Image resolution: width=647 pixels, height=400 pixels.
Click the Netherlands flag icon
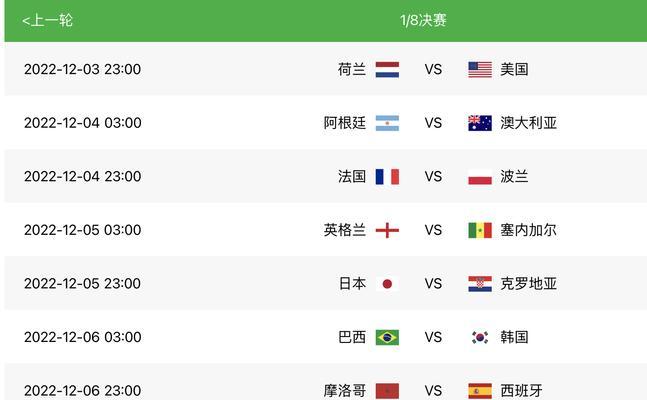pyautogui.click(x=387, y=69)
